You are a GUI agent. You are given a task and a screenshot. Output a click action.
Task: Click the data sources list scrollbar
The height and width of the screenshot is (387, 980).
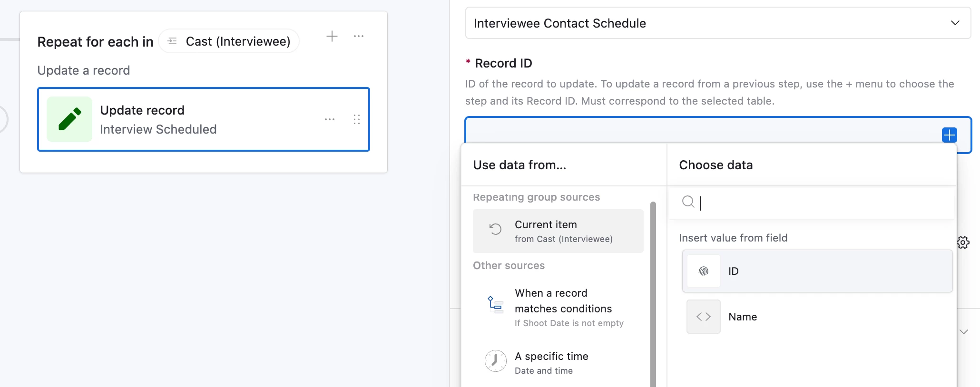click(653, 295)
